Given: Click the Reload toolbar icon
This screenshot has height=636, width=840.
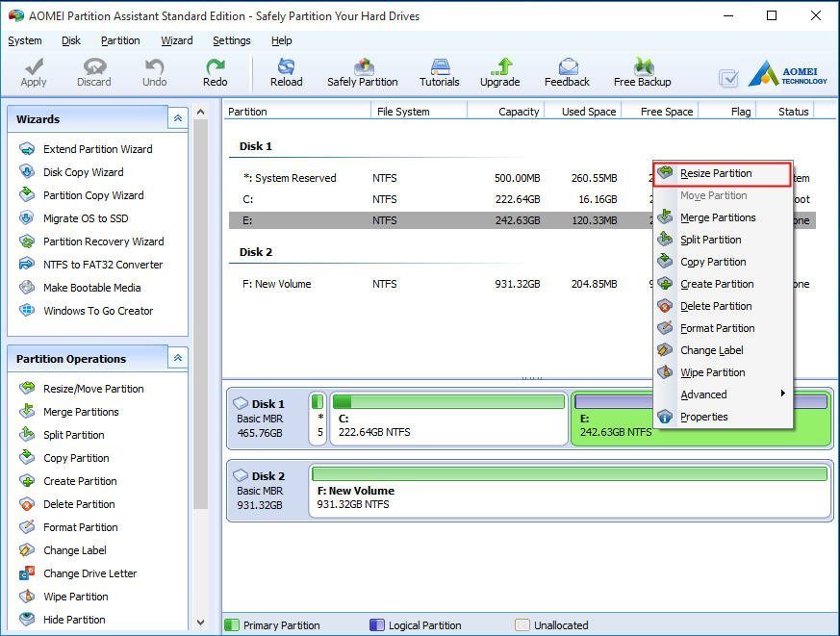Looking at the screenshot, I should (286, 72).
